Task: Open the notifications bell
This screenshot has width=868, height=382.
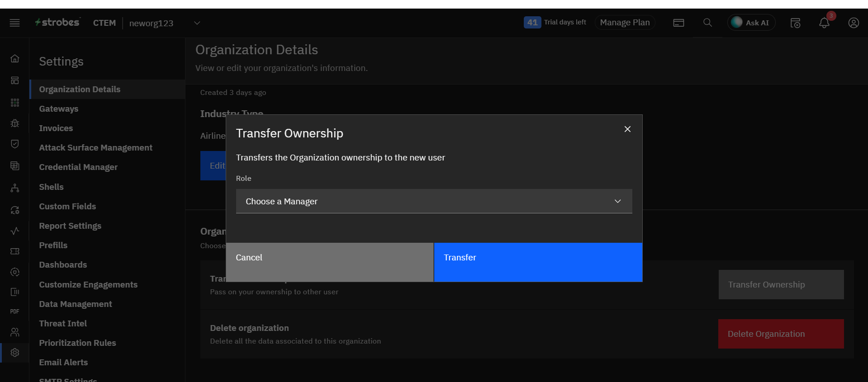Action: 824,23
